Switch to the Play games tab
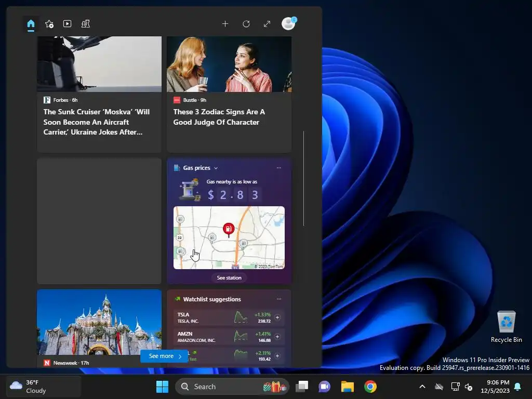 click(86, 24)
